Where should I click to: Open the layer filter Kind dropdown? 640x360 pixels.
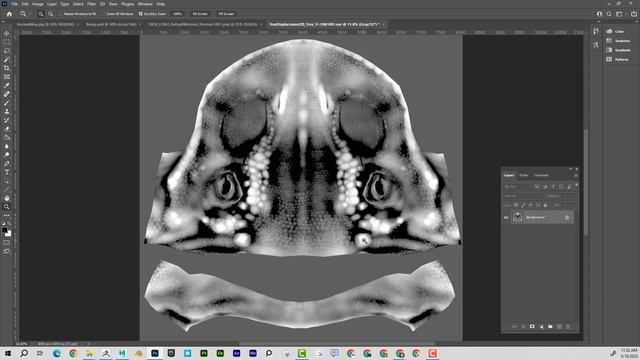click(517, 187)
